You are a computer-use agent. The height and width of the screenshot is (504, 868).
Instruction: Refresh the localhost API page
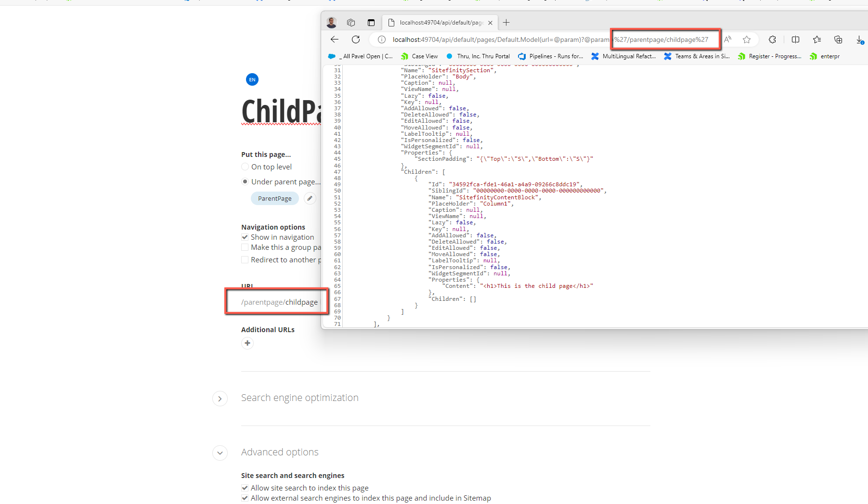[x=356, y=39]
